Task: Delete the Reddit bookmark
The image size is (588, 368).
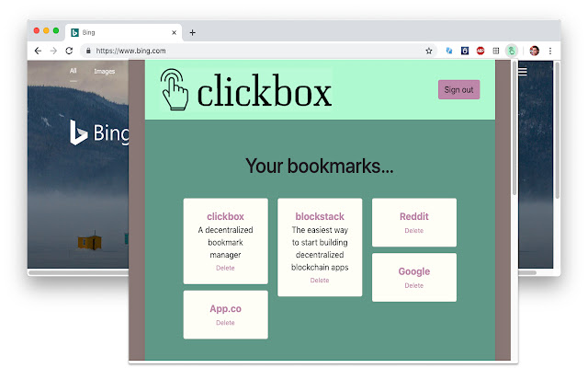Action: coord(414,231)
